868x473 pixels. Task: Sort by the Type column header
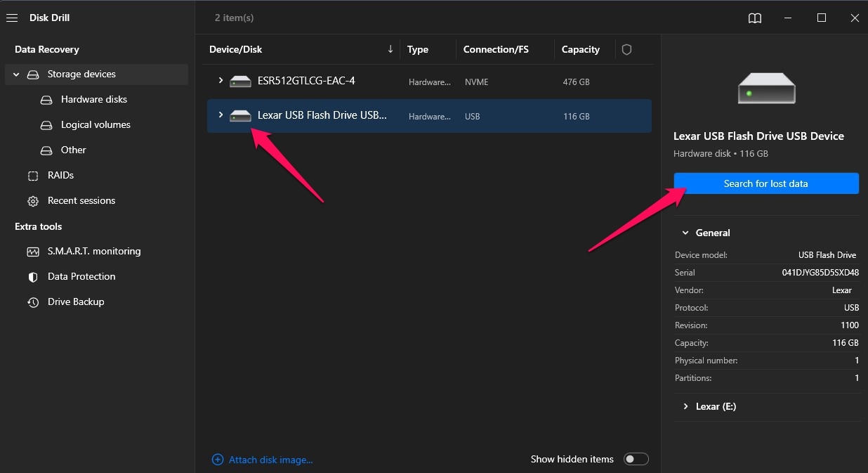pyautogui.click(x=418, y=50)
